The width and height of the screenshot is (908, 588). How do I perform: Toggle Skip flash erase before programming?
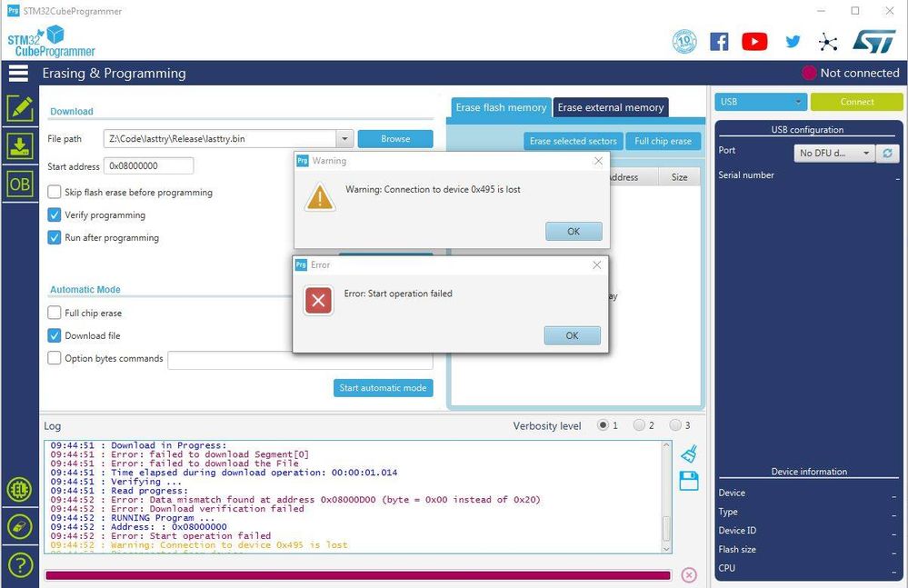point(54,192)
